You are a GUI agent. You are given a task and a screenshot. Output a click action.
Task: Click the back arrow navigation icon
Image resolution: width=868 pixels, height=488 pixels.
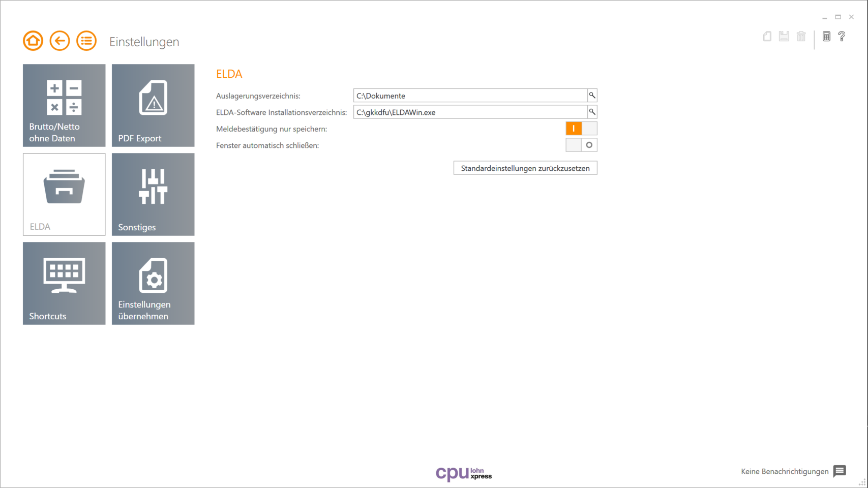click(x=59, y=40)
